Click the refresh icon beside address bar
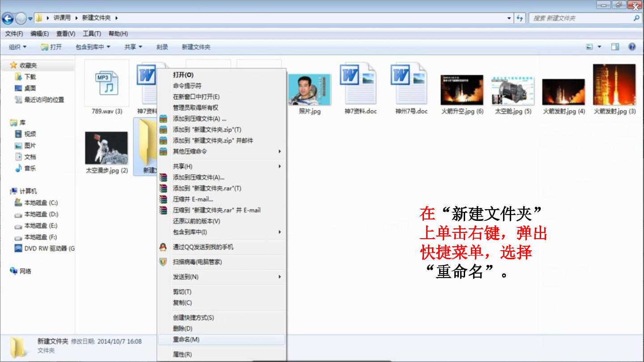 pos(520,18)
